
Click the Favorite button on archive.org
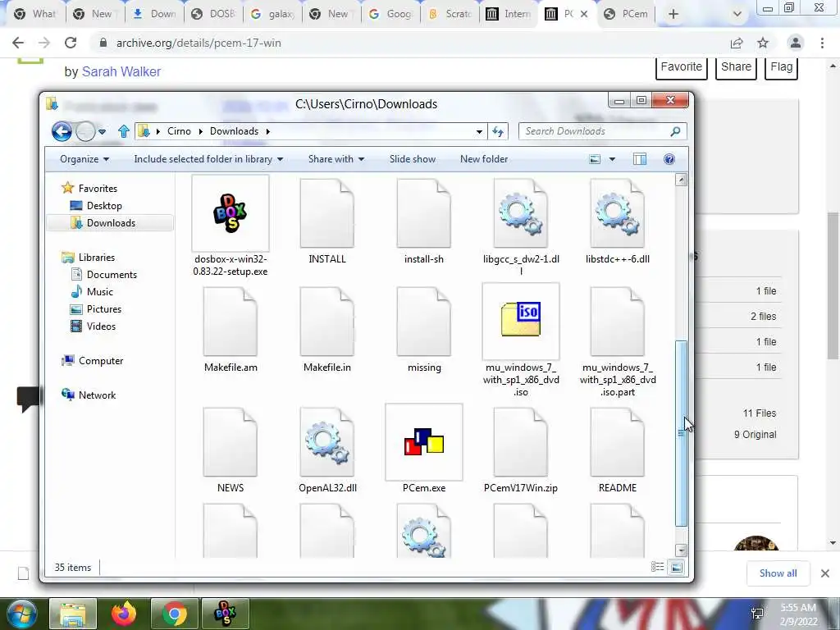(x=681, y=67)
